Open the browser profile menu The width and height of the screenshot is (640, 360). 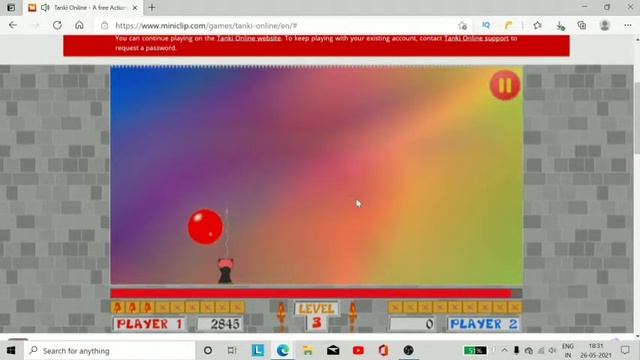(x=605, y=25)
